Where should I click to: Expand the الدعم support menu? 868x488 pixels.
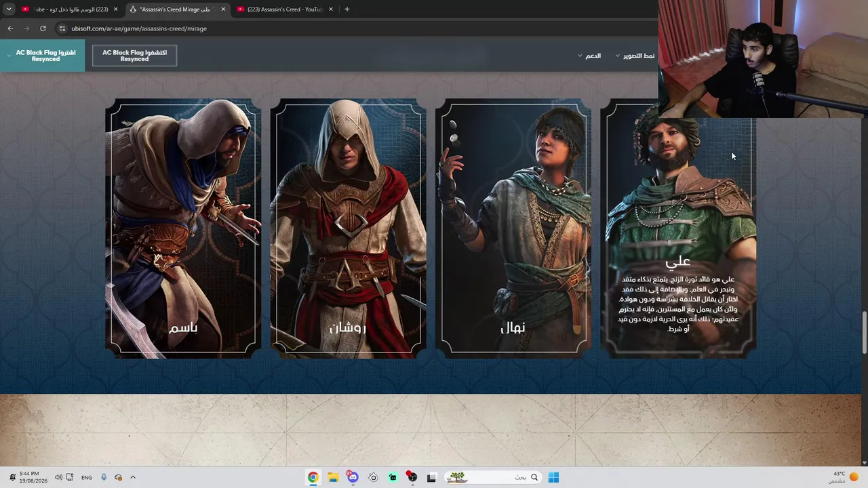(x=589, y=56)
